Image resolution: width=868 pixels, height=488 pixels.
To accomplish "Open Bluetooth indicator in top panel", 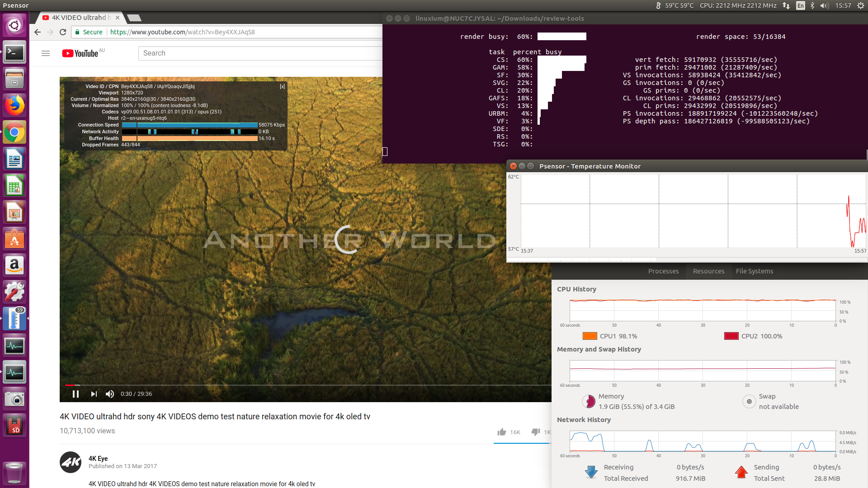I will 812,5.
